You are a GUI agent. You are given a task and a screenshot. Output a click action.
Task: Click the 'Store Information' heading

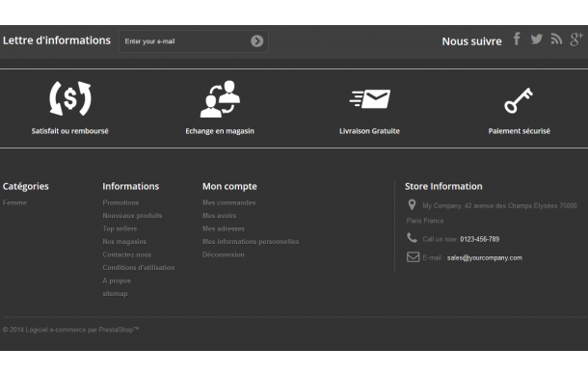[x=443, y=186]
